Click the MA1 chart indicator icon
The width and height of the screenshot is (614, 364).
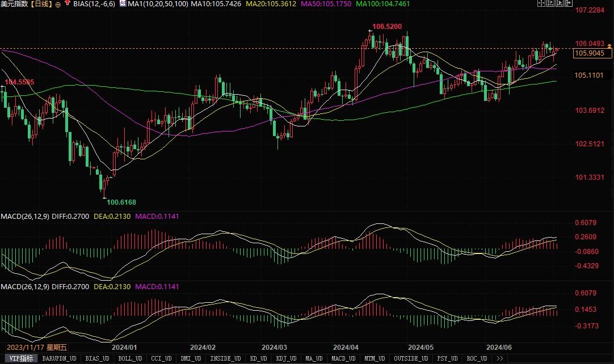[x=123, y=4]
